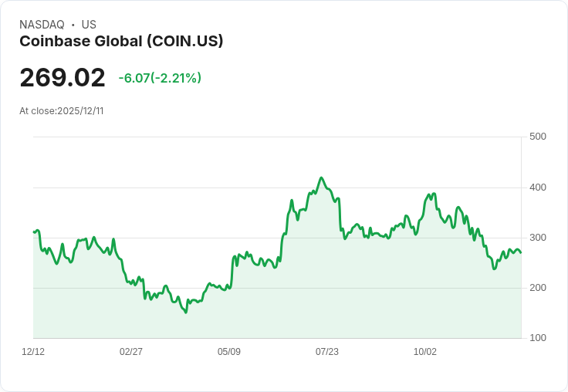
Task: Click the 100 y-axis price label
Action: coord(538,338)
